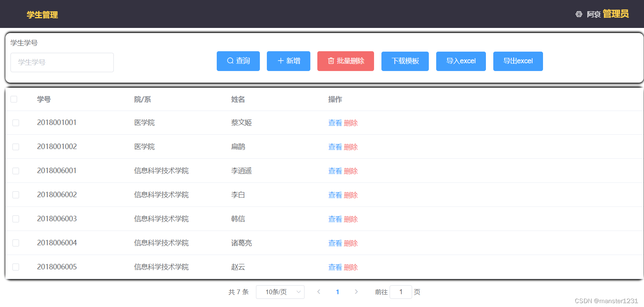Click the 学生管理 header title
The width and height of the screenshot is (644, 307).
coord(42,15)
